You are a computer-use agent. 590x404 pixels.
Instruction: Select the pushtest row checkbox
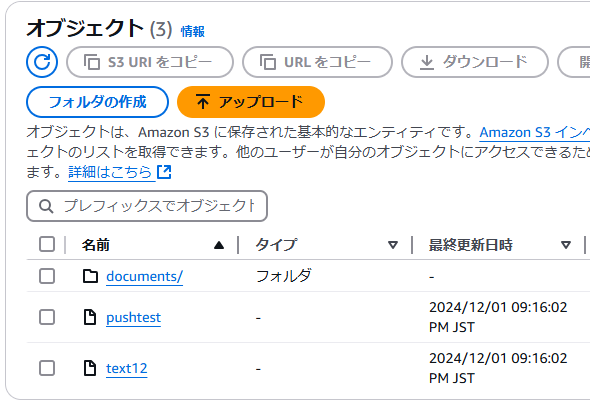point(47,317)
